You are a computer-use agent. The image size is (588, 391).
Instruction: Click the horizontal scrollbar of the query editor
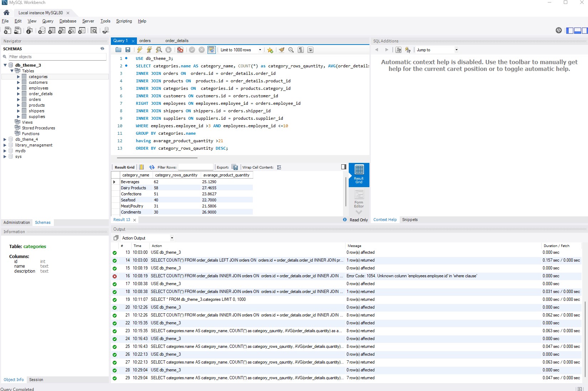click(x=157, y=158)
